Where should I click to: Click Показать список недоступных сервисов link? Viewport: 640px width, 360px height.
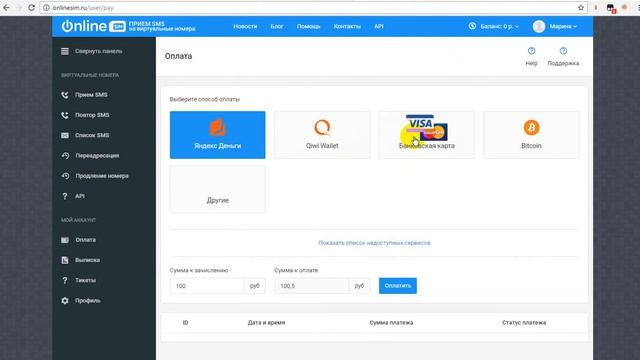pyautogui.click(x=374, y=243)
